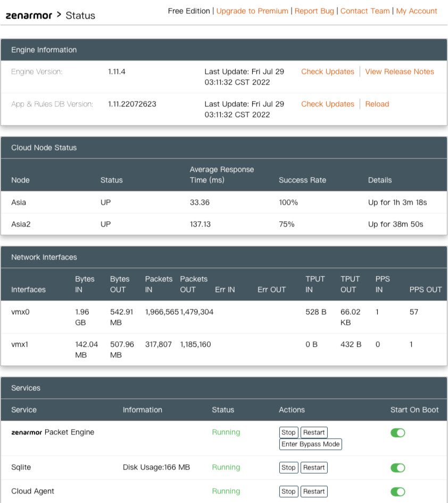Click the Success Rate column header
The height and width of the screenshot is (503, 448).
point(302,180)
